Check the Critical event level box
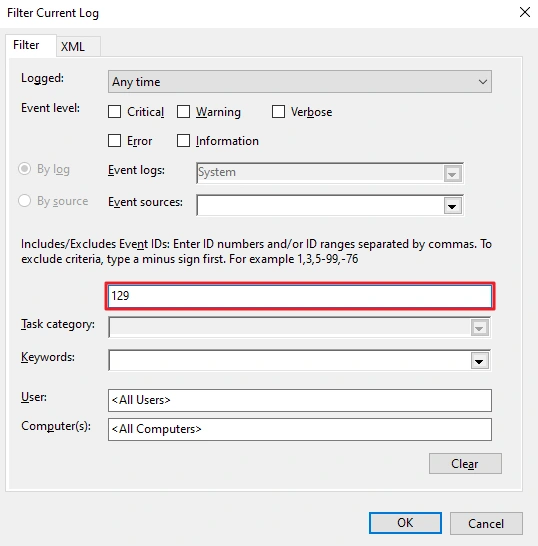 pyautogui.click(x=115, y=112)
